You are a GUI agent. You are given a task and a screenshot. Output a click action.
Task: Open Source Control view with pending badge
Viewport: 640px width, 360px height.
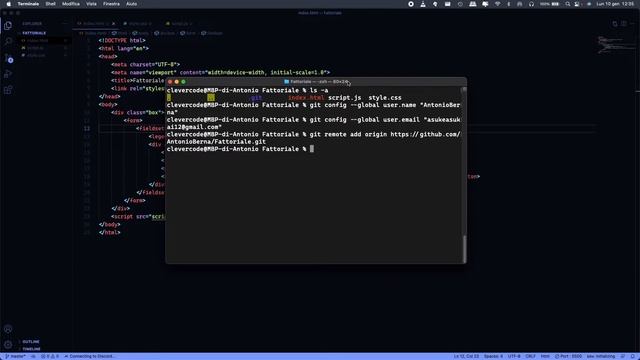click(x=9, y=58)
